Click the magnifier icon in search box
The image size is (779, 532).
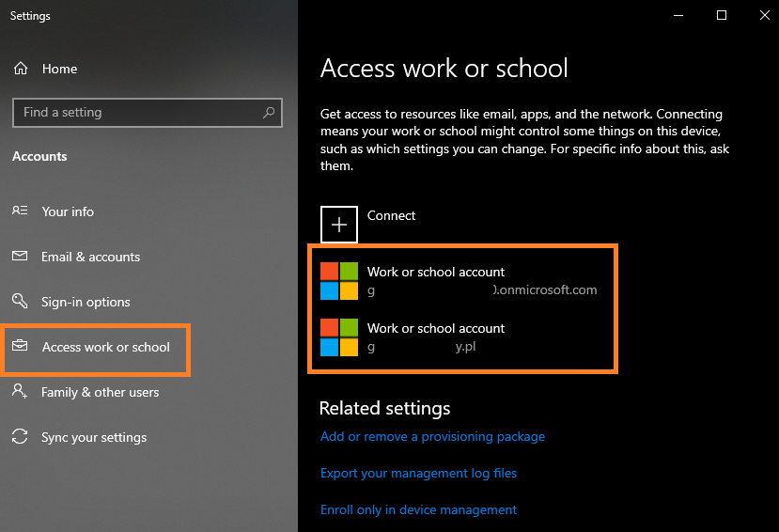[268, 113]
